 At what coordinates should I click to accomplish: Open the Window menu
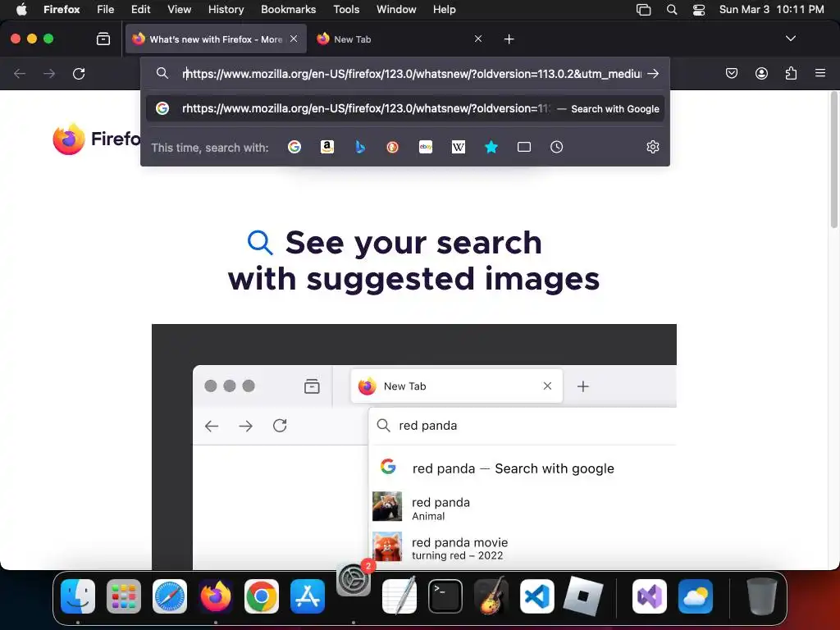[396, 9]
